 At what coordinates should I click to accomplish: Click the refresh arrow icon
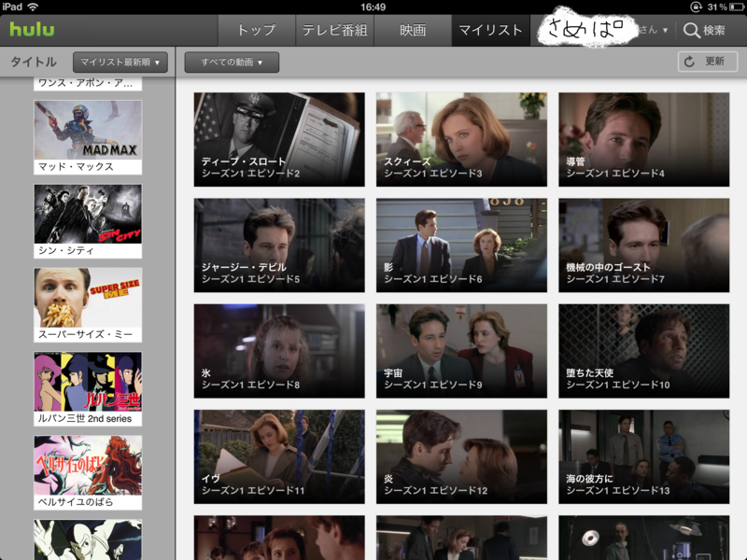pos(689,62)
